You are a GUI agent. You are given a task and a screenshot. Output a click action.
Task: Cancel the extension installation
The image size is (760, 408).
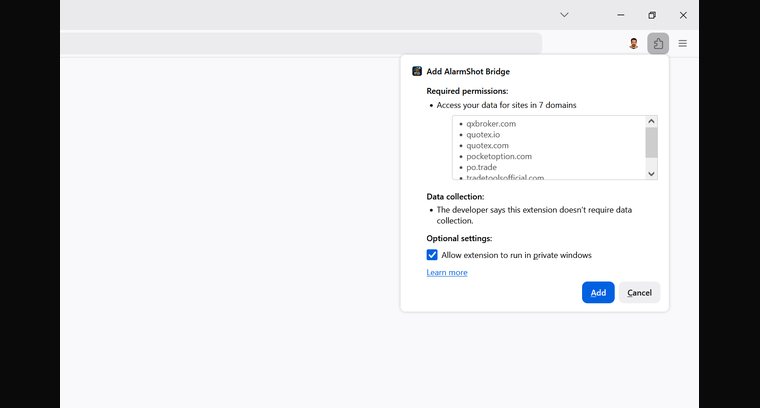639,293
